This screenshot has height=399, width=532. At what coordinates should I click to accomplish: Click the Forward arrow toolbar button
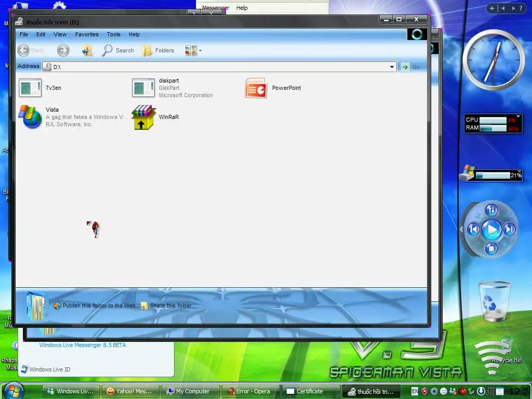coord(63,50)
